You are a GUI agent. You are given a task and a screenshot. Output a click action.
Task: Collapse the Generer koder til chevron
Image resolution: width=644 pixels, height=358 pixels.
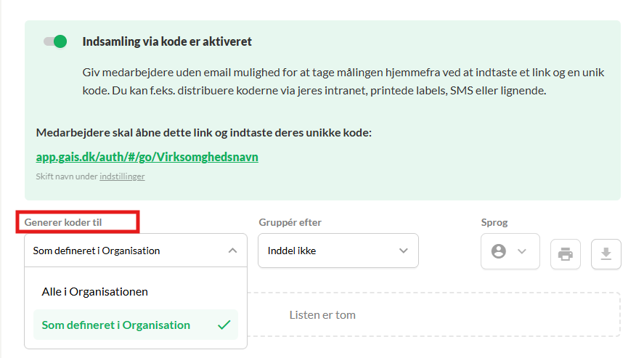pos(232,251)
